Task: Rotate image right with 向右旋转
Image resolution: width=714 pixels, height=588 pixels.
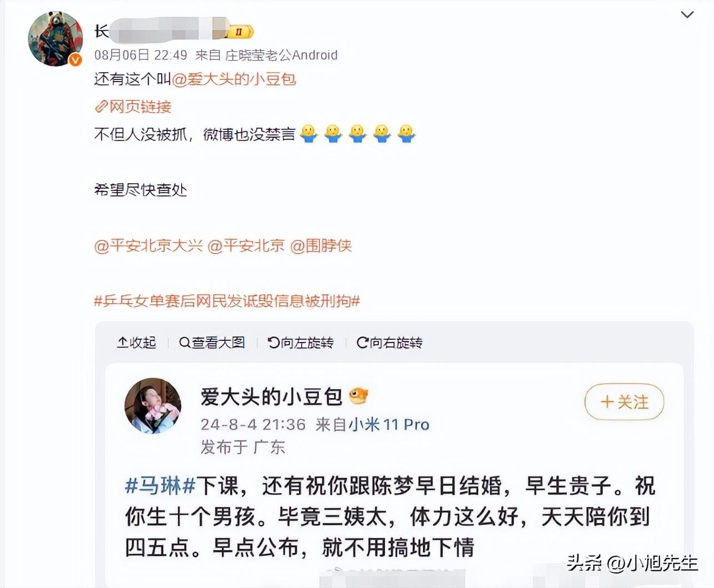Action: pyautogui.click(x=390, y=343)
